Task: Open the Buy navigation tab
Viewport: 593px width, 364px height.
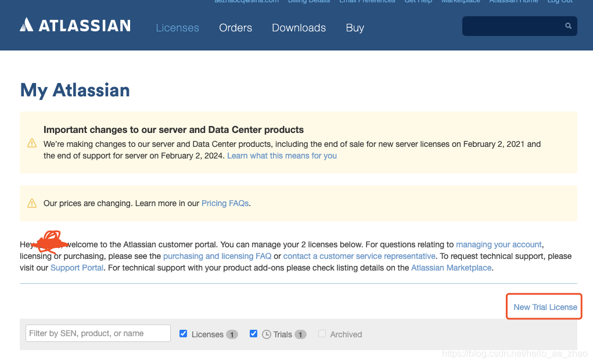Action: tap(355, 28)
